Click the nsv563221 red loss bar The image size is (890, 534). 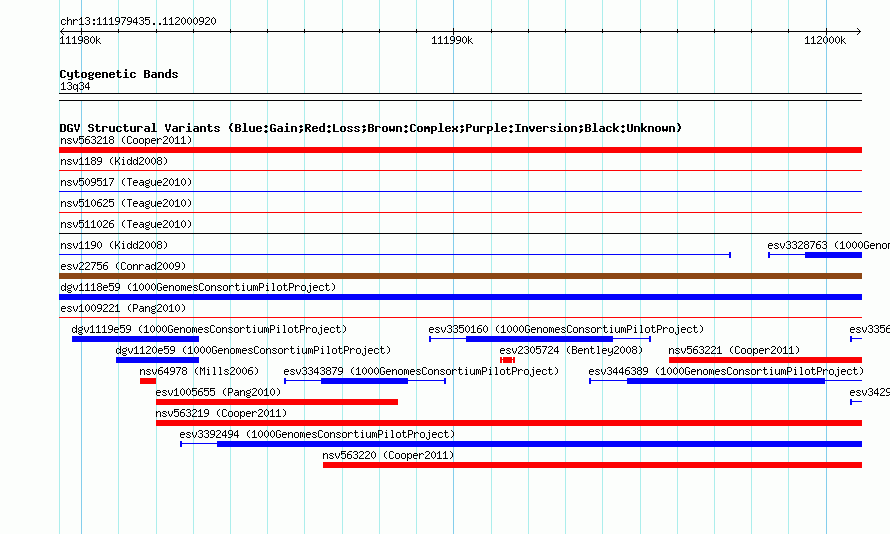[766, 360]
